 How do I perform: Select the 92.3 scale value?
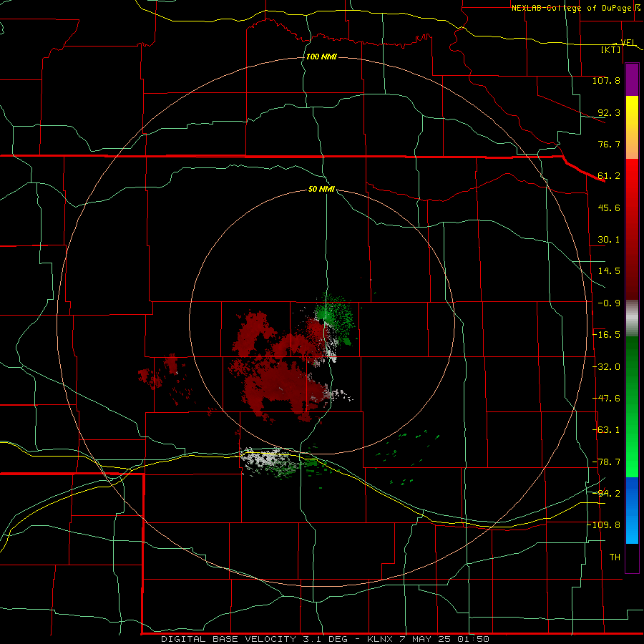pos(609,112)
